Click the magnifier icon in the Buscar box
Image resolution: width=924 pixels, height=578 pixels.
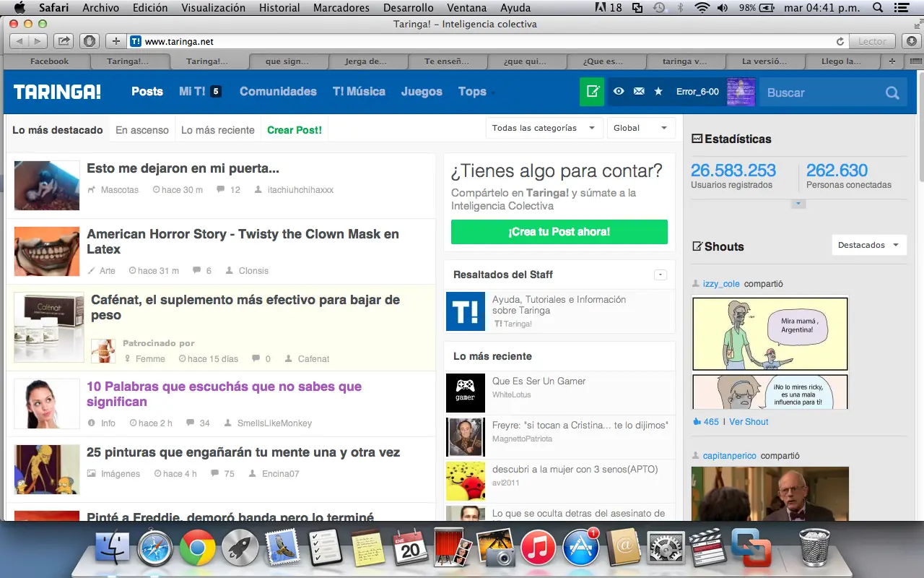click(x=892, y=92)
